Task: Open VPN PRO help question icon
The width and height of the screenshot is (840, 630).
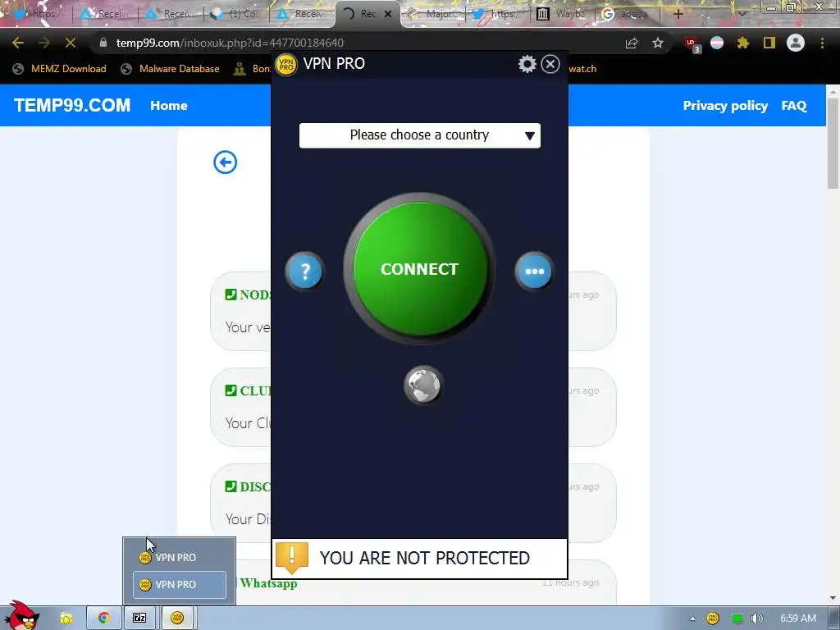Action: tap(305, 271)
